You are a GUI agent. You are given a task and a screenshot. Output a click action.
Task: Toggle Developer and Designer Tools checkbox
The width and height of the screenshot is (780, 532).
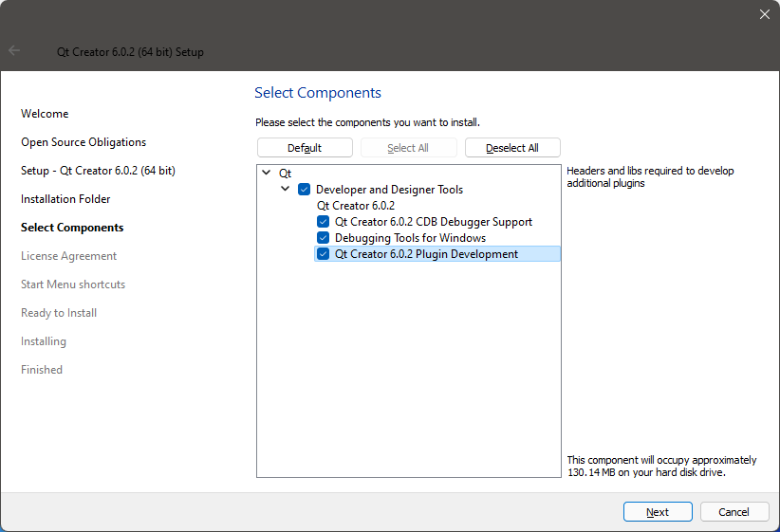coord(304,190)
